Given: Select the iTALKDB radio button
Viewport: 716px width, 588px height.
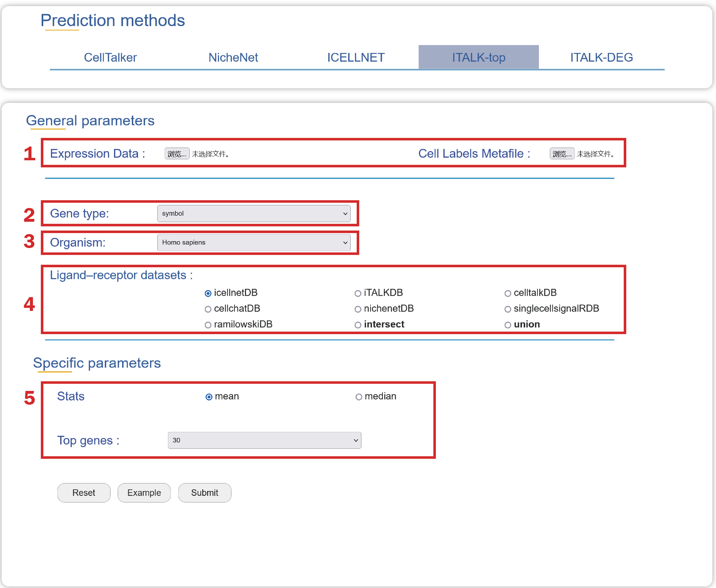Looking at the screenshot, I should (358, 293).
